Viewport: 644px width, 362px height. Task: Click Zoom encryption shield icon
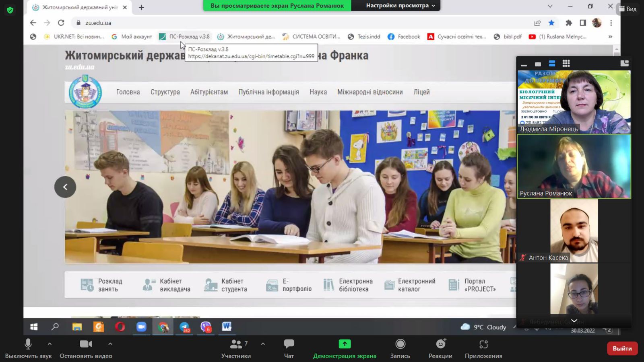pos(10,10)
